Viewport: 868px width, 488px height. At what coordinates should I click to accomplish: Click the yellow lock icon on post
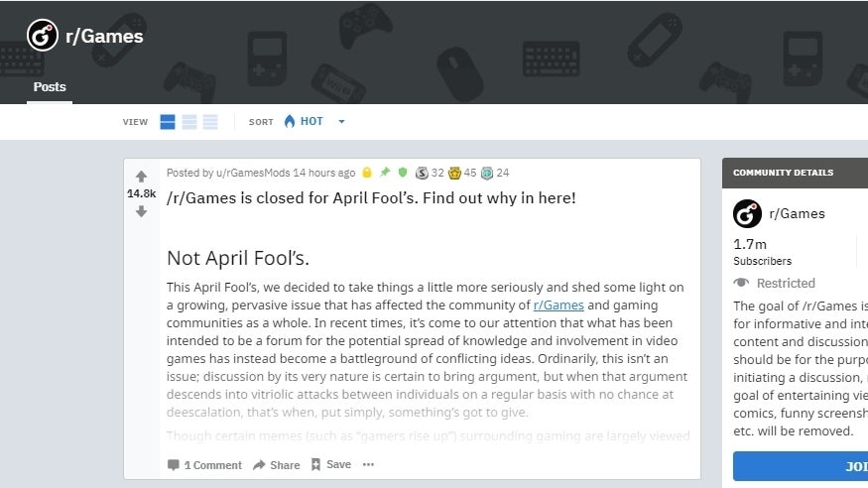[x=366, y=173]
